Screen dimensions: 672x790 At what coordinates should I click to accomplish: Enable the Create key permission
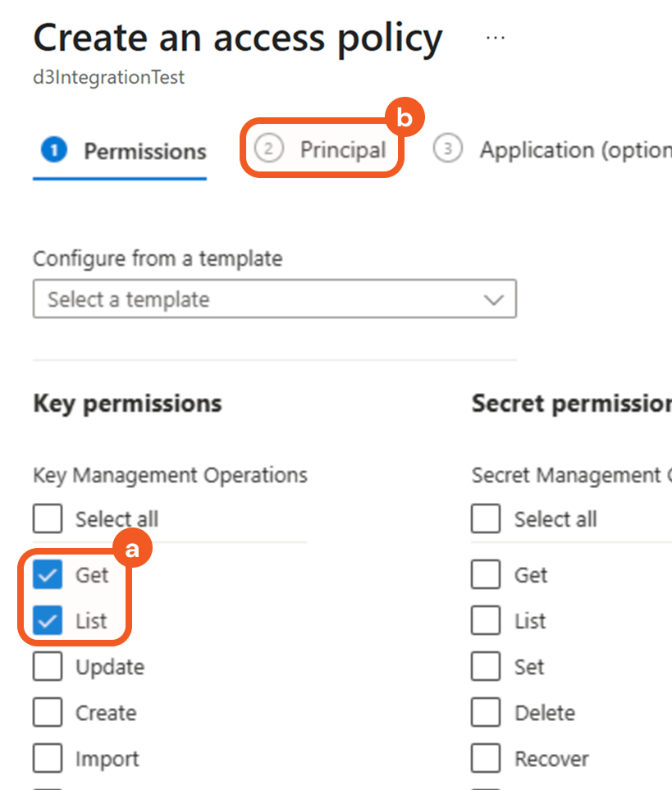coord(48,713)
